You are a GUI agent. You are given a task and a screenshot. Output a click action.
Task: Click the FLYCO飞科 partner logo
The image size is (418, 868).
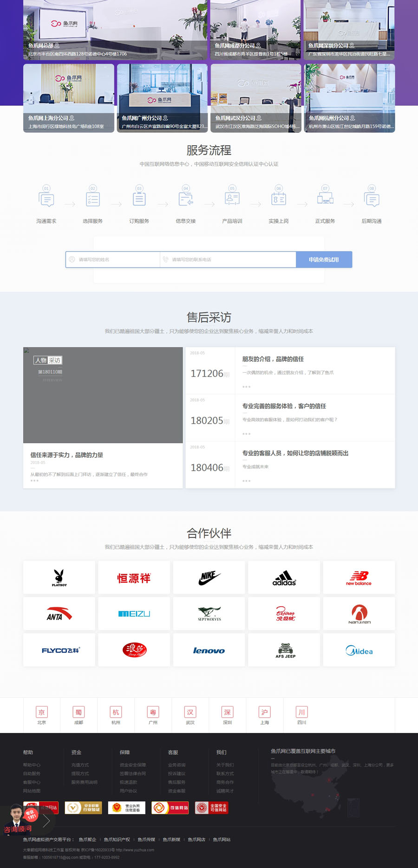[x=59, y=650]
